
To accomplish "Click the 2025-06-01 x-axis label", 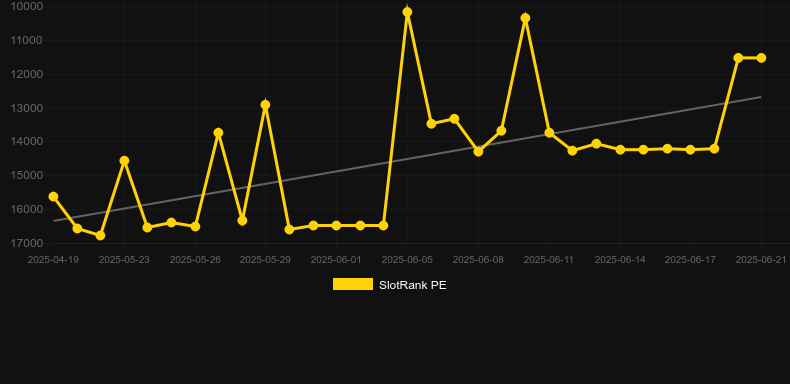I will point(336,260).
